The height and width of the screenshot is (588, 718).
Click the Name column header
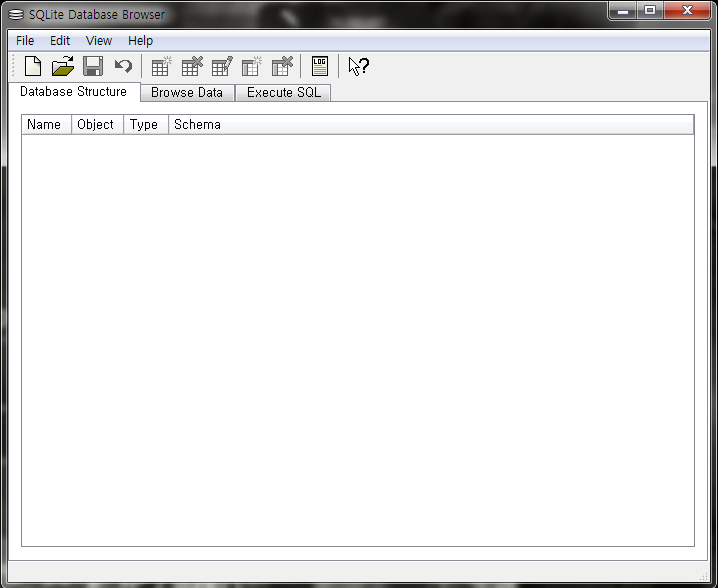(x=46, y=125)
